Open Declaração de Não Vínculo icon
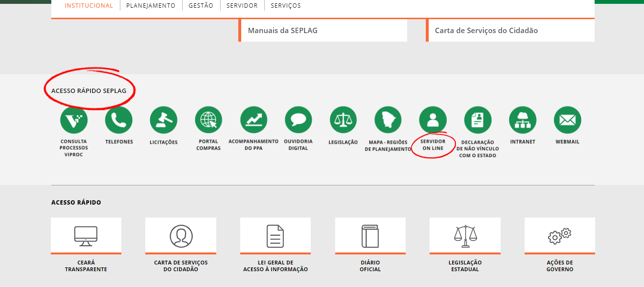644x287 pixels. pos(478,120)
